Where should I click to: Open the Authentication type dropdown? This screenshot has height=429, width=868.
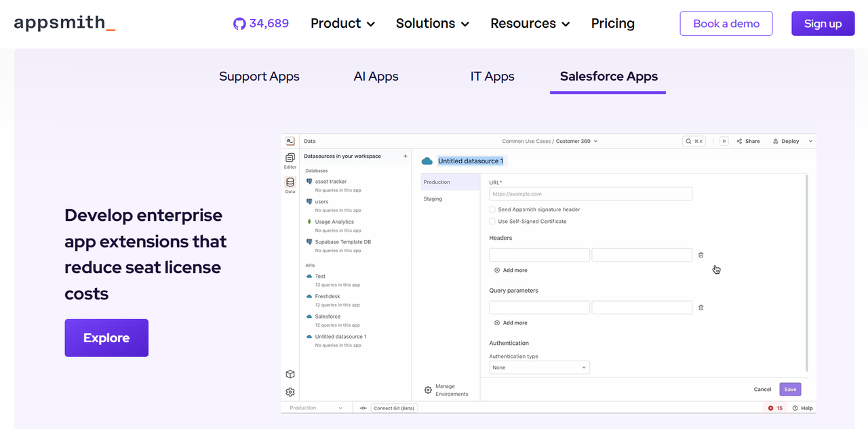[x=539, y=367]
